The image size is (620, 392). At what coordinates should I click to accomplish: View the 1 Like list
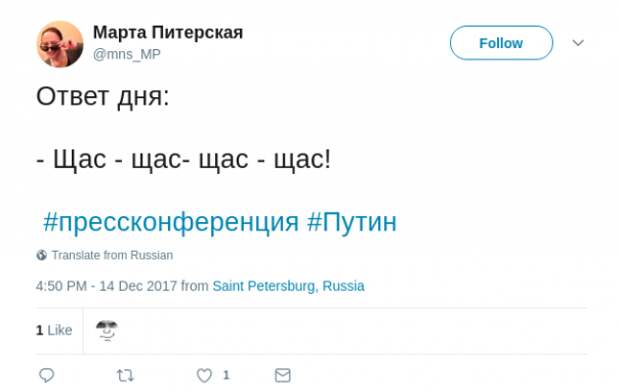click(54, 330)
